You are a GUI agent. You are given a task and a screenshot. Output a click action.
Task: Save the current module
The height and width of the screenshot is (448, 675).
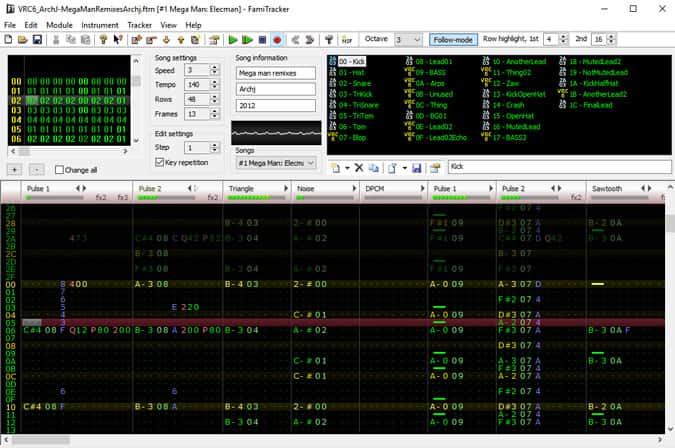pyautogui.click(x=37, y=40)
